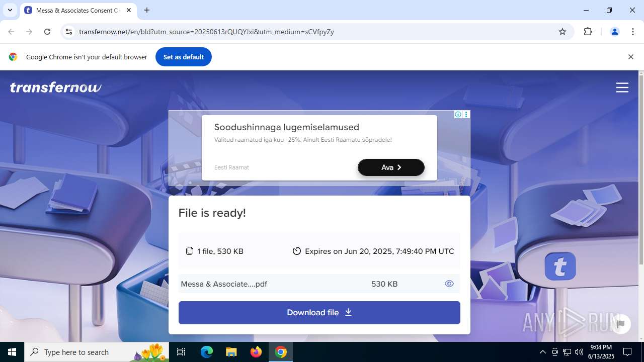Reload the page
The height and width of the screenshot is (362, 644).
pyautogui.click(x=47, y=32)
